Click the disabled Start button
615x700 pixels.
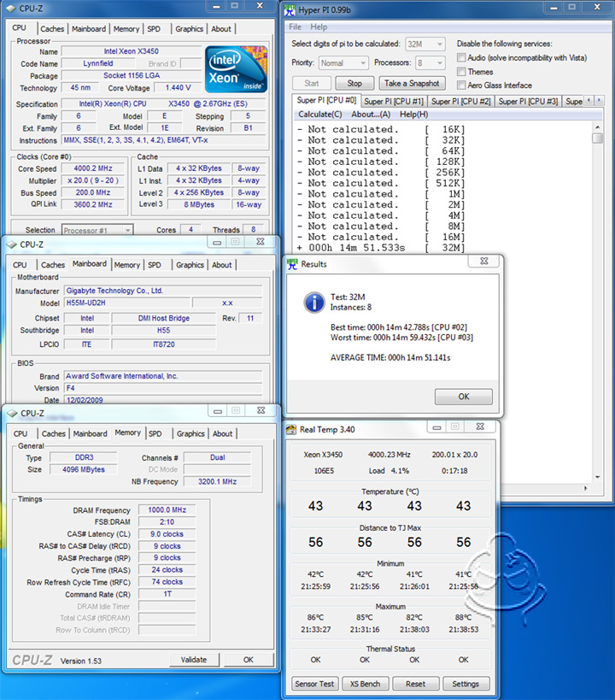[x=312, y=83]
